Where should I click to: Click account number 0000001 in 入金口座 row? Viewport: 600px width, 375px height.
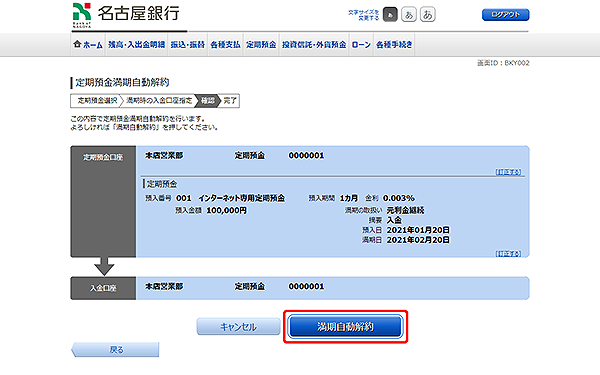point(306,287)
